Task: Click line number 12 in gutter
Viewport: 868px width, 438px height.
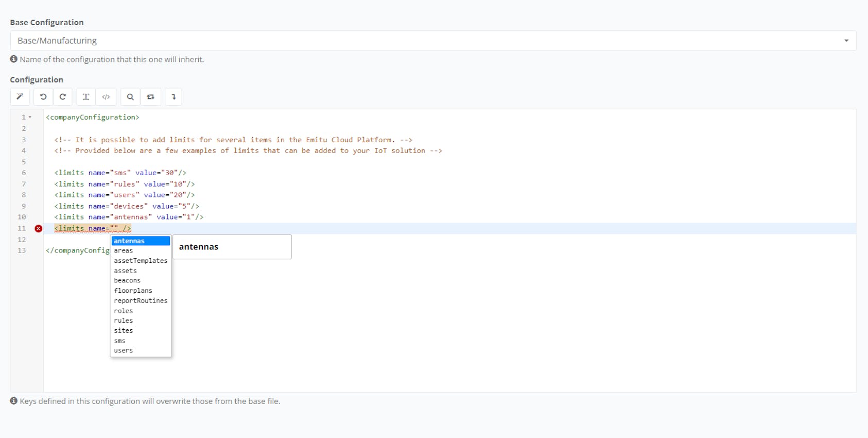Action: (22, 240)
